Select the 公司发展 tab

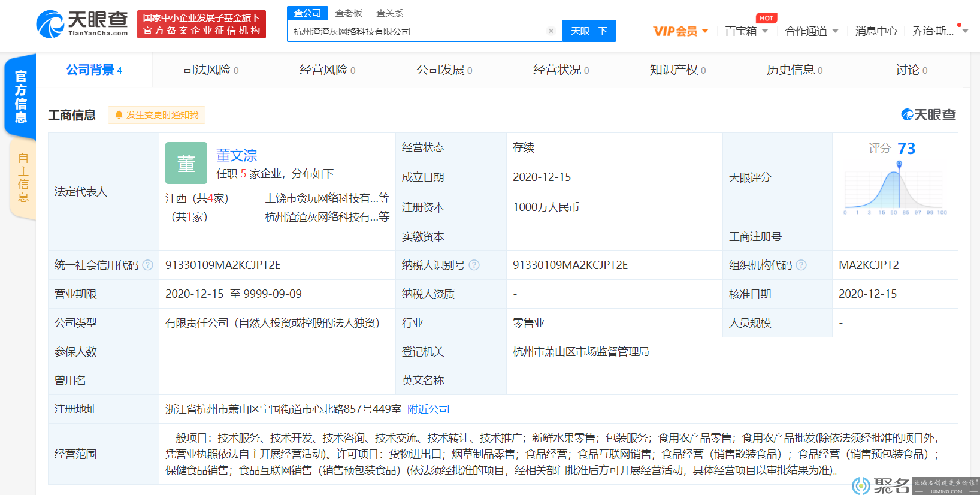click(x=444, y=70)
